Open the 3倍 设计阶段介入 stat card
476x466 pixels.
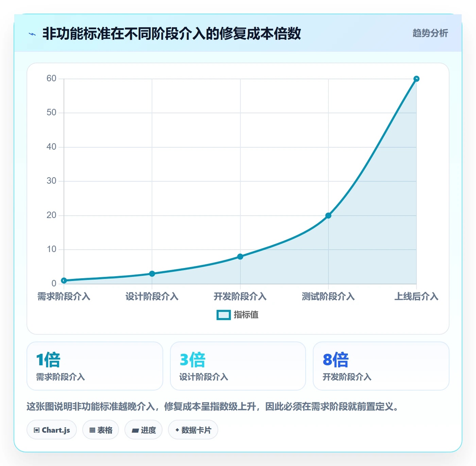238,366
